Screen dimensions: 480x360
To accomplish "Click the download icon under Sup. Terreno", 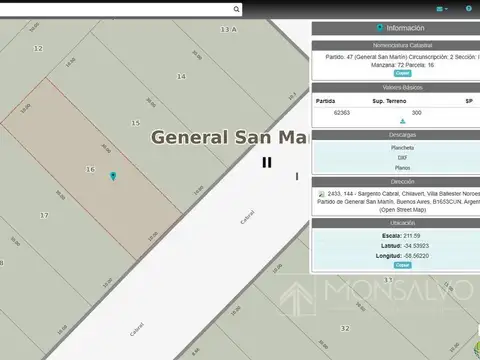I will pyautogui.click(x=403, y=121).
